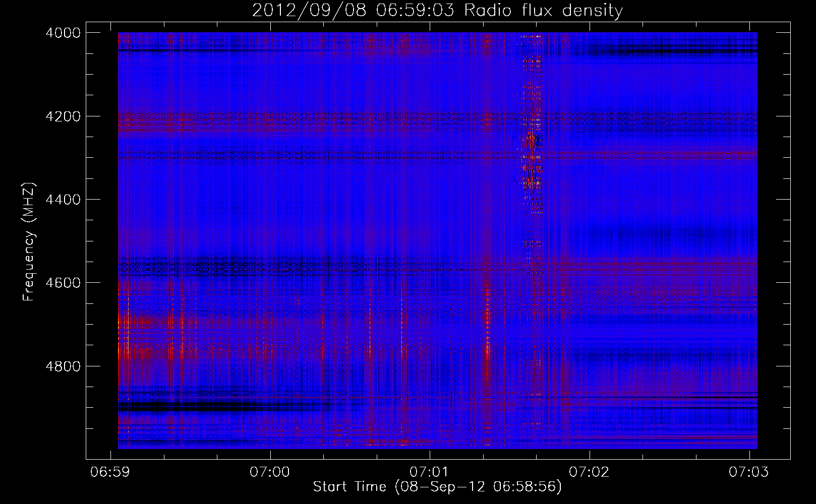Click the 4400 frequency tick label
The width and height of the screenshot is (816, 504).
pos(63,200)
